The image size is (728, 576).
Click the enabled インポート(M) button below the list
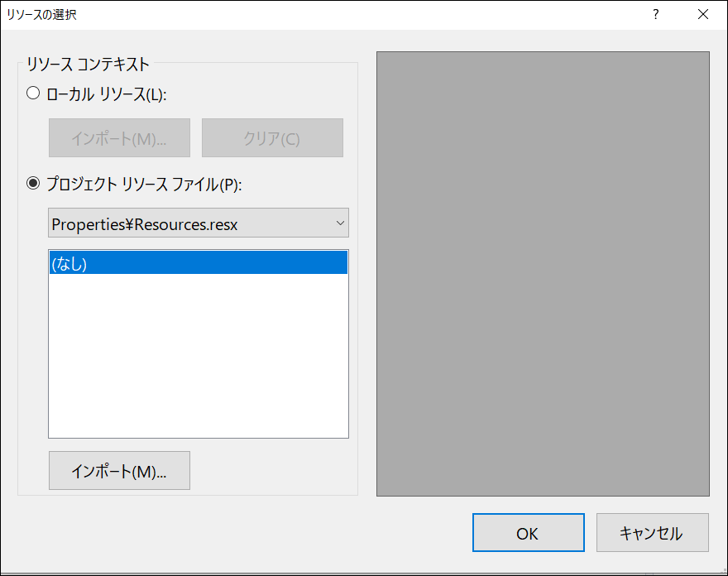(x=119, y=470)
